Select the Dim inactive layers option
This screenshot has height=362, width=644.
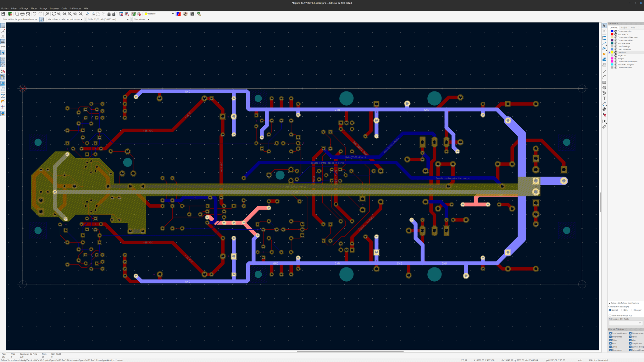[622, 310]
